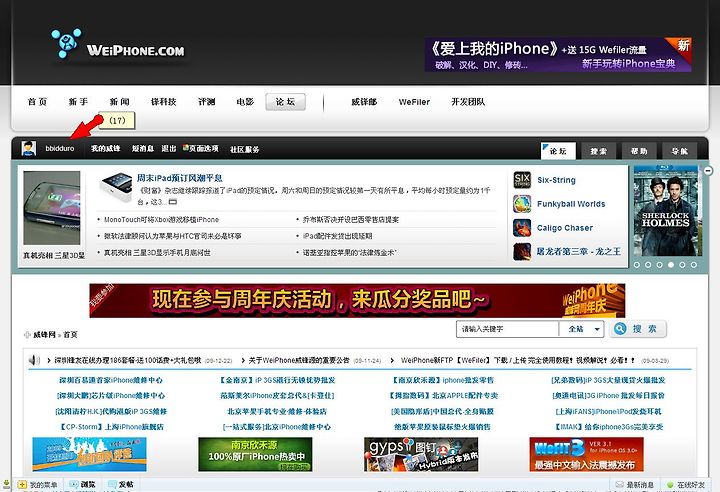720x492 pixels.
Task: Select the first slideshow dot under the poster
Action: tap(636, 265)
